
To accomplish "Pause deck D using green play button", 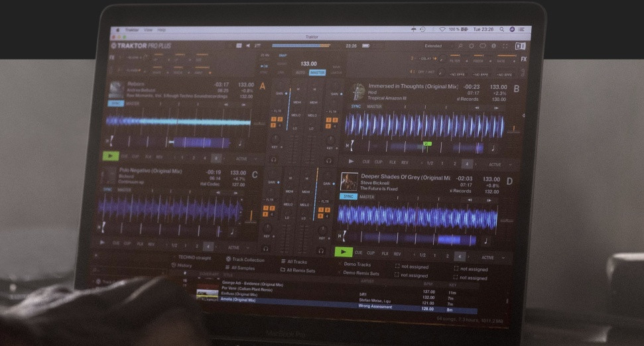I will coord(344,252).
